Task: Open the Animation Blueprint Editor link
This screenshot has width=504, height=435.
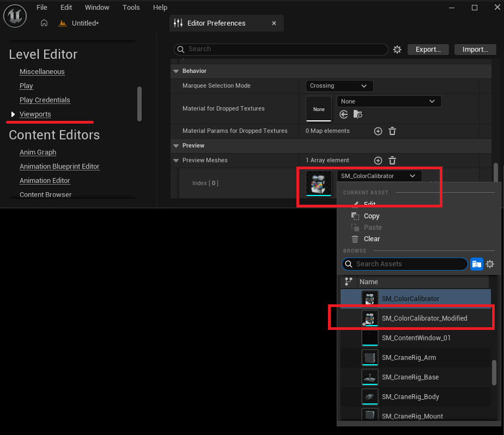Action: coord(59,167)
